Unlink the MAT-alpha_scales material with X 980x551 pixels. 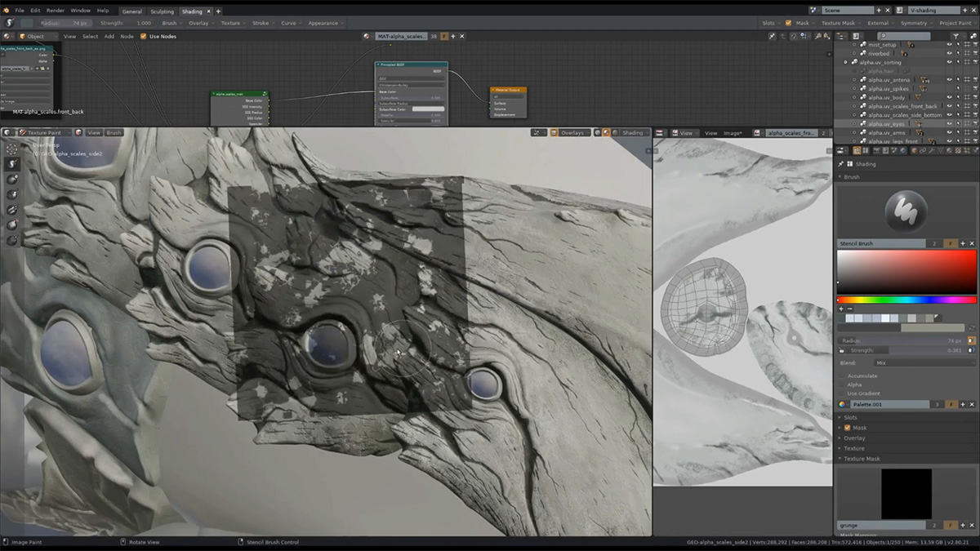click(463, 37)
